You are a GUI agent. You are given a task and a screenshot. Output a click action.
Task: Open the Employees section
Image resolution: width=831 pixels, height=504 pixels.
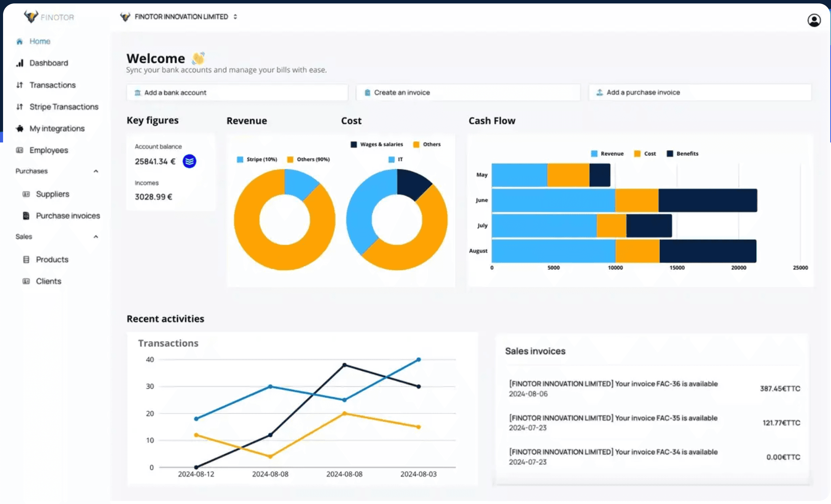tap(49, 150)
